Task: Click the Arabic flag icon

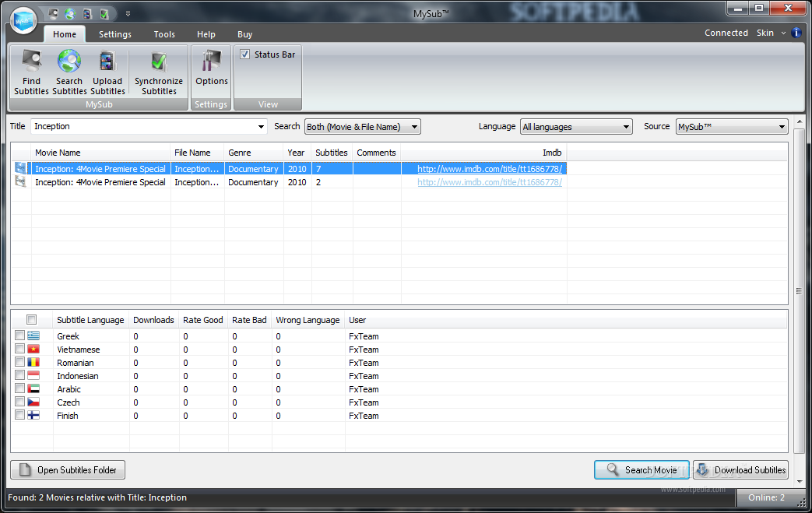Action: (x=33, y=388)
